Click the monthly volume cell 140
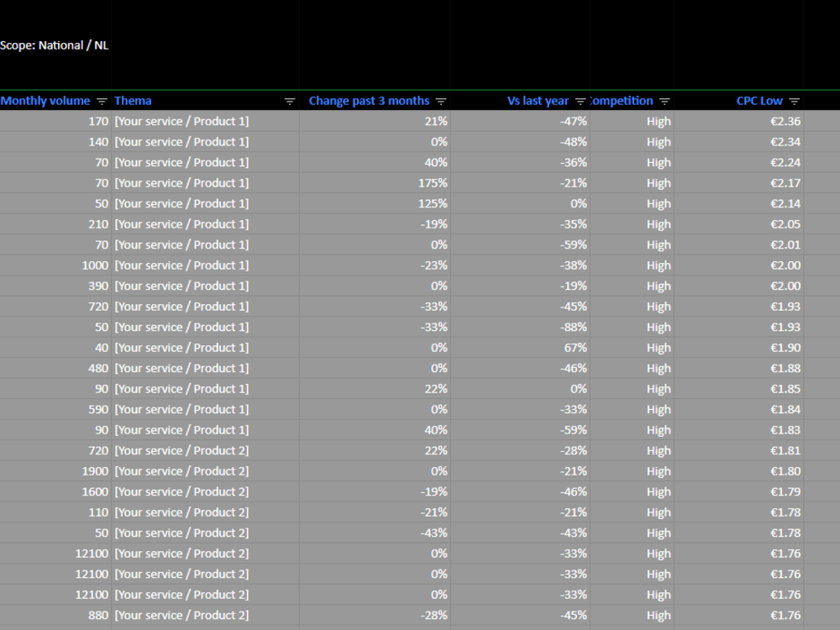 (x=55, y=142)
